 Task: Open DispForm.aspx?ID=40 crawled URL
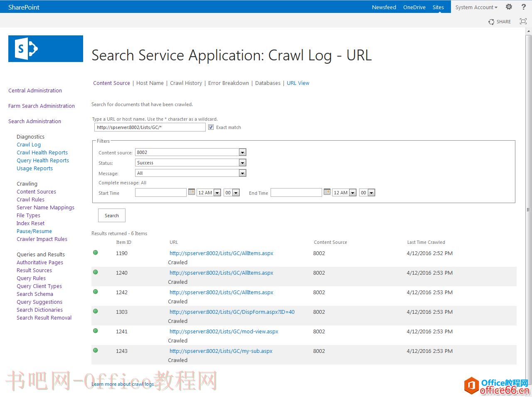click(x=232, y=312)
